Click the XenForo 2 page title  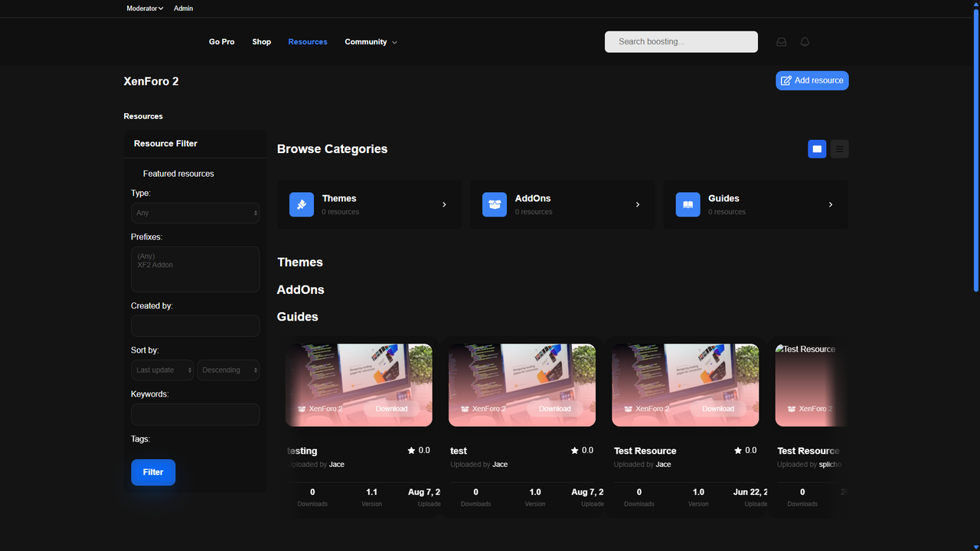point(151,81)
